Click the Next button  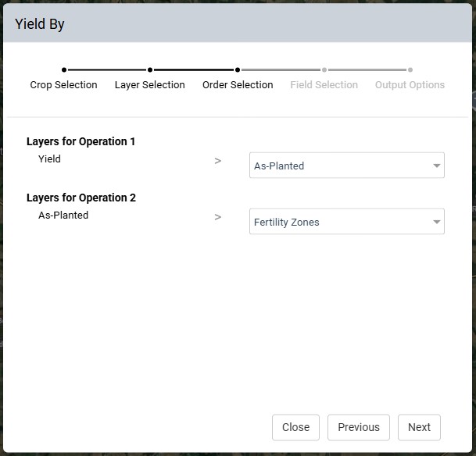tap(419, 427)
